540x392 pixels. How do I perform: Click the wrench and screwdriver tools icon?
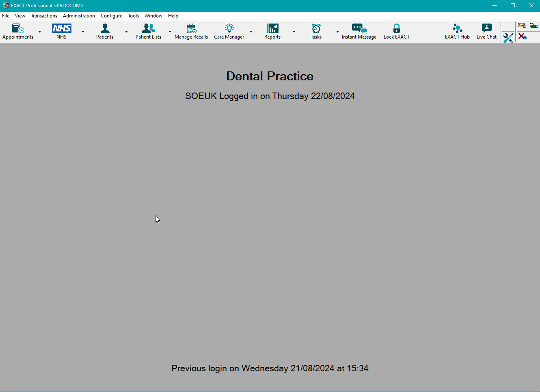pyautogui.click(x=508, y=38)
